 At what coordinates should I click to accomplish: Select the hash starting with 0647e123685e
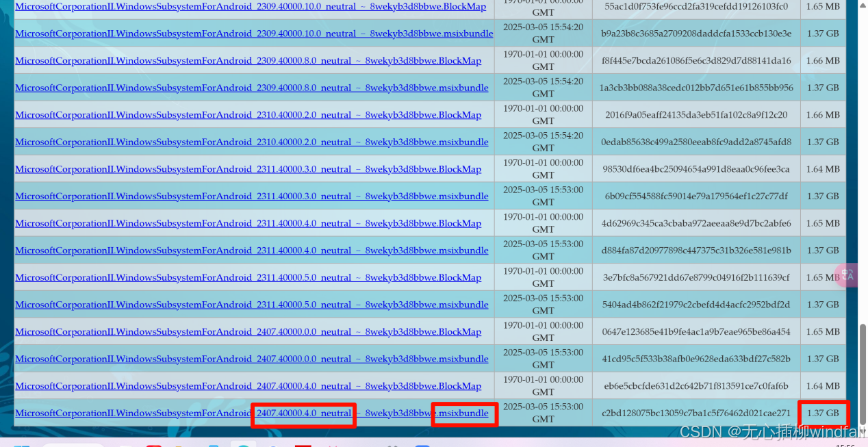click(x=696, y=331)
